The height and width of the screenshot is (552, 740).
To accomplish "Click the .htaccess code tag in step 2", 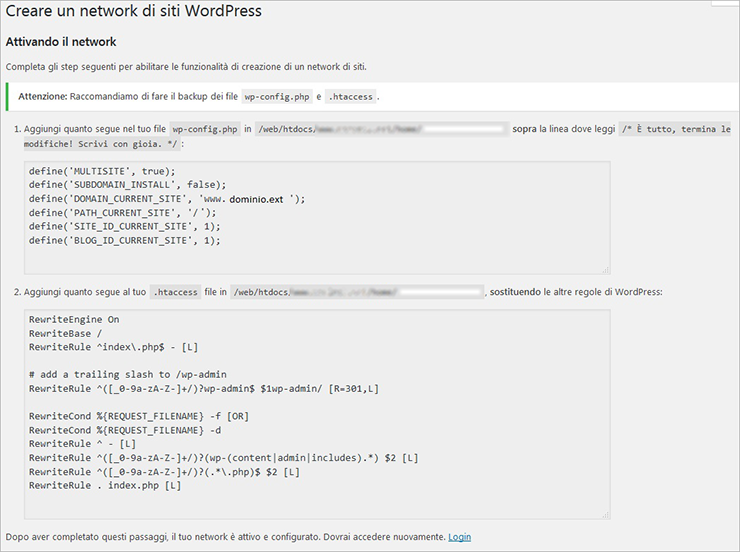I will click(x=176, y=292).
